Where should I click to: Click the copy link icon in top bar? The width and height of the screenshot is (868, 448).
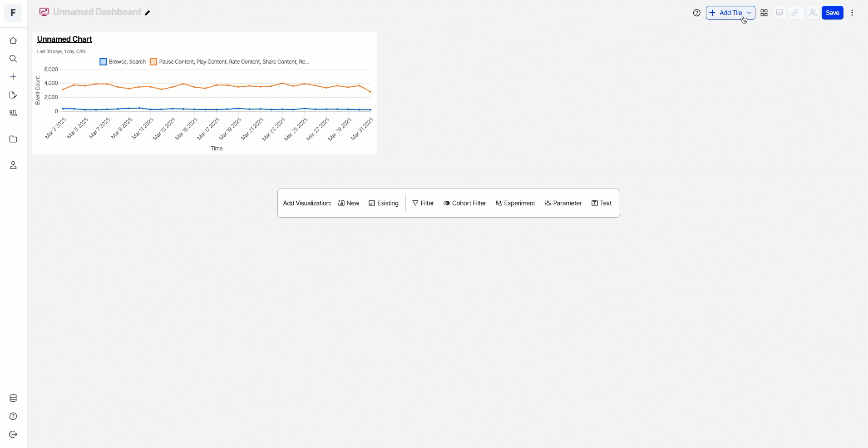pyautogui.click(x=795, y=13)
